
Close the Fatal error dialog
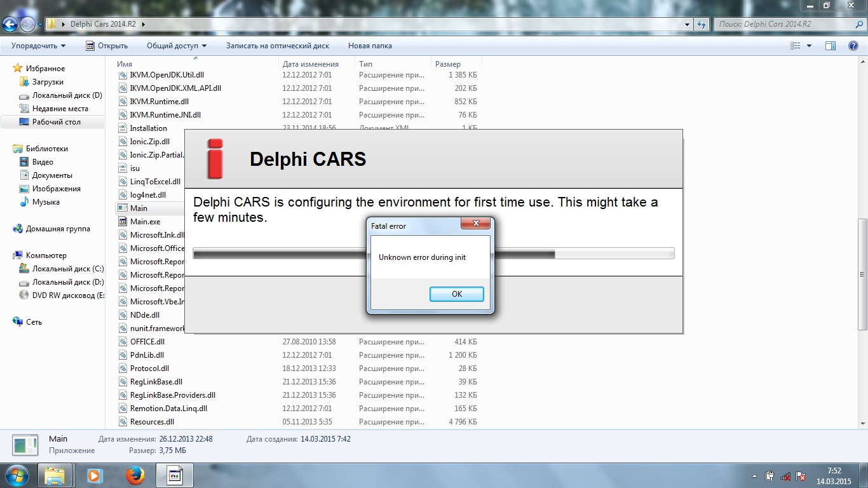(476, 224)
